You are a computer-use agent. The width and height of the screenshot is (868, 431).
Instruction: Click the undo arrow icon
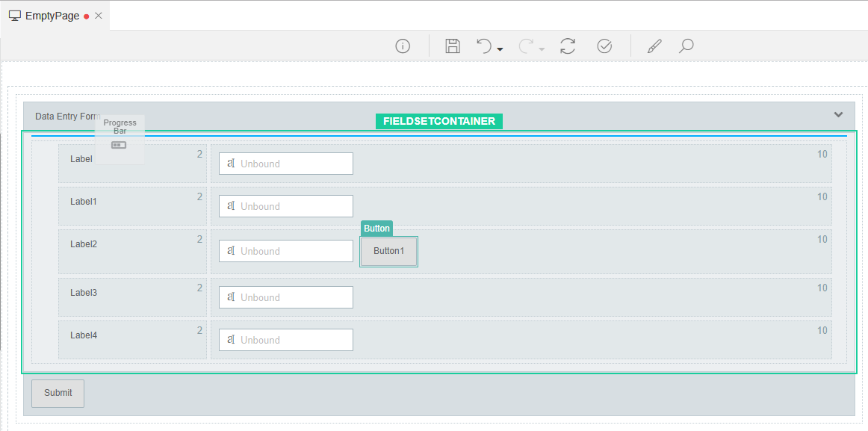click(484, 46)
